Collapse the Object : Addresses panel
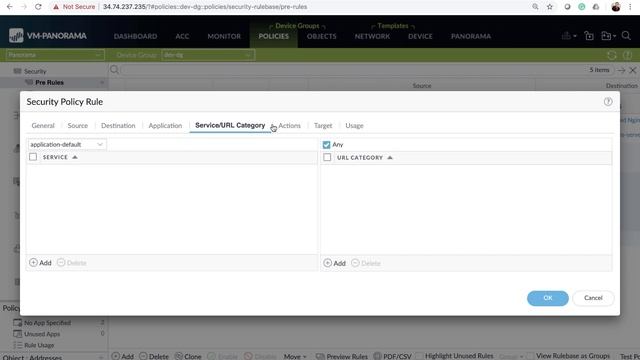Image resolution: width=640 pixels, height=360 pixels. (101, 357)
